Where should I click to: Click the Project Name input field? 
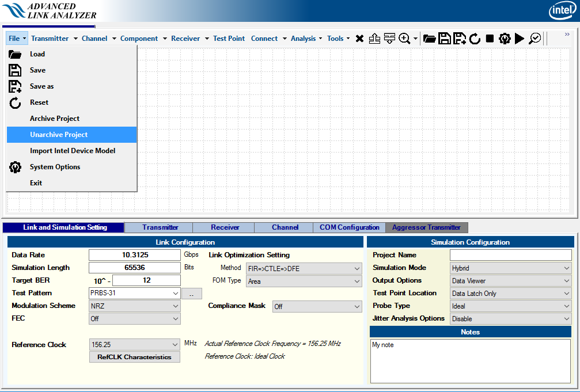point(510,255)
